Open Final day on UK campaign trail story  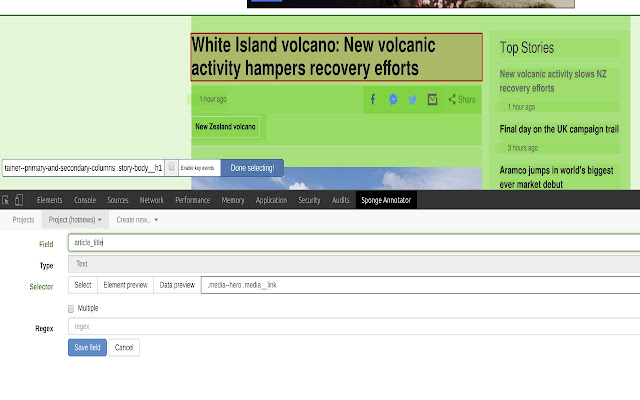pos(559,129)
